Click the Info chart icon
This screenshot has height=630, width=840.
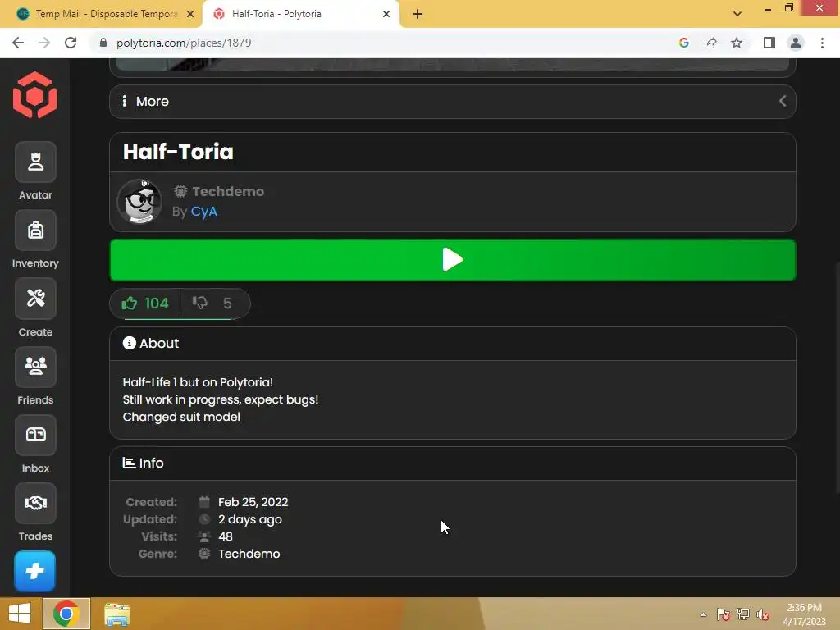pos(129,463)
